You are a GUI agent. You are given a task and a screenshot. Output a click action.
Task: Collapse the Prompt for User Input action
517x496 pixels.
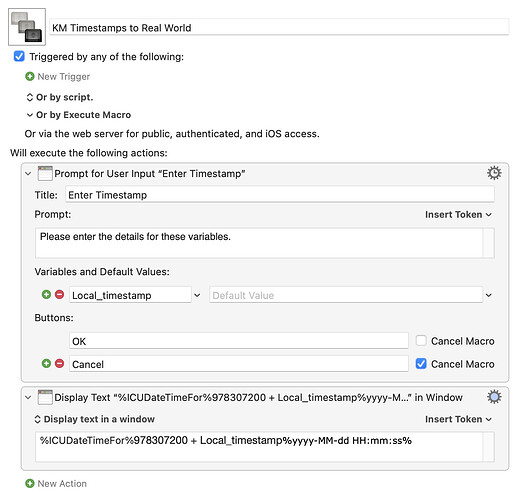tap(28, 174)
